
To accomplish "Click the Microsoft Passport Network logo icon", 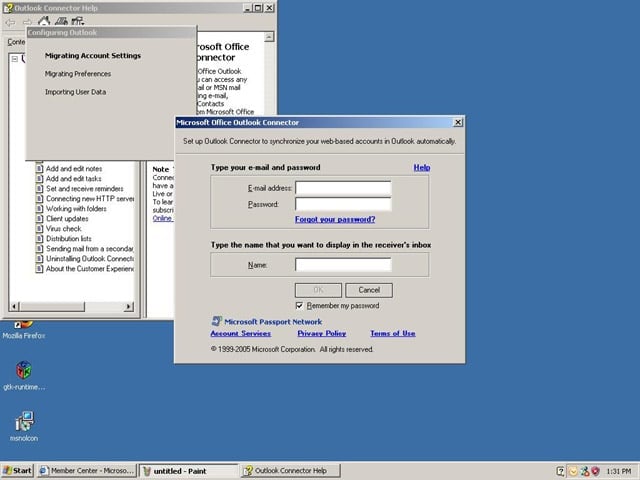I will pos(216,321).
